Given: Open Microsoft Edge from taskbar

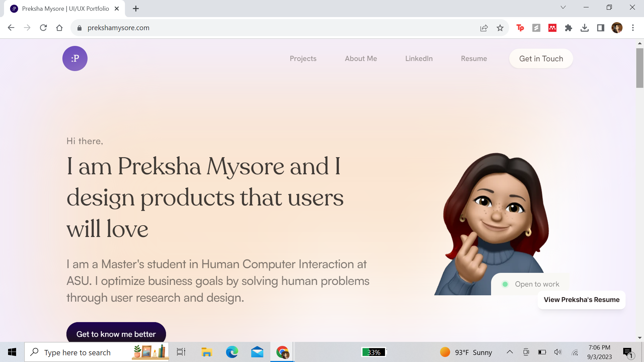Looking at the screenshot, I should tap(232, 352).
